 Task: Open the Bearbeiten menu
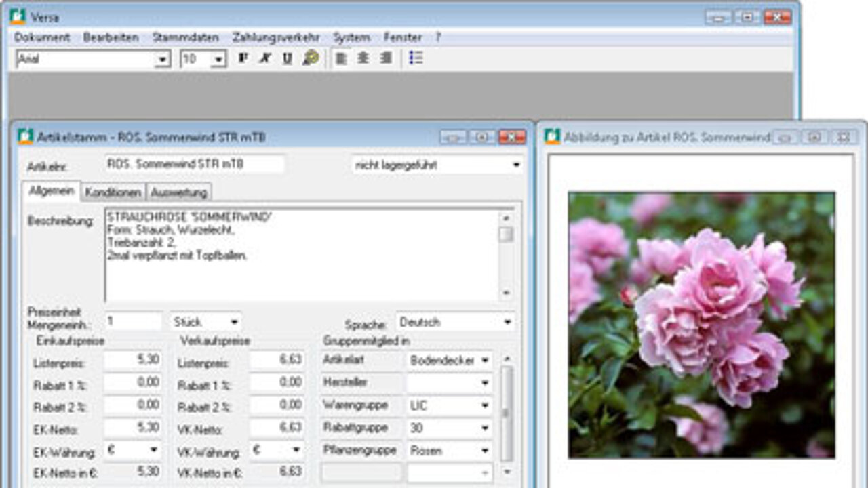pos(111,37)
